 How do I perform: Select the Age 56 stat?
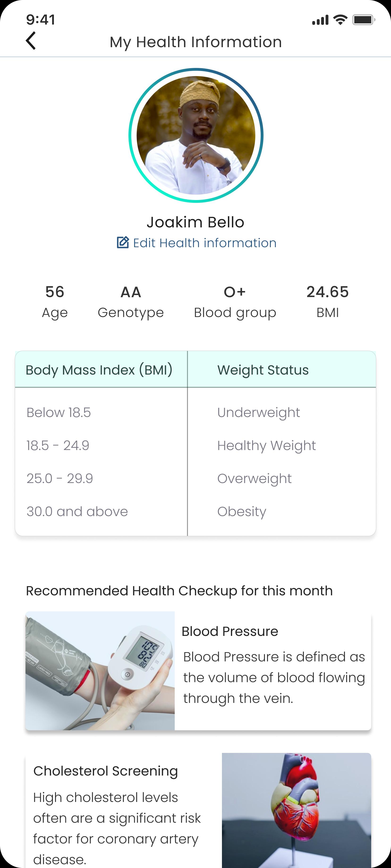(x=55, y=302)
